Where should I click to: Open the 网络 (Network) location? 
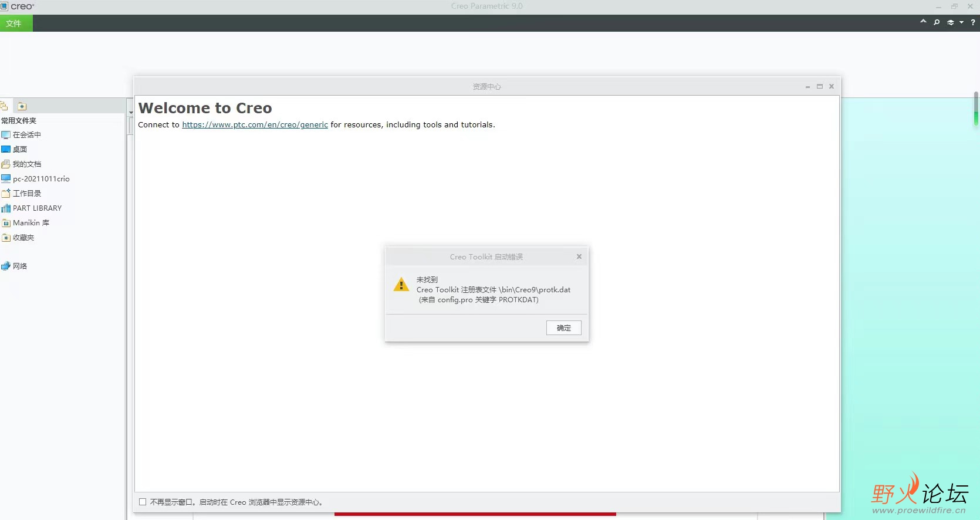coord(14,266)
